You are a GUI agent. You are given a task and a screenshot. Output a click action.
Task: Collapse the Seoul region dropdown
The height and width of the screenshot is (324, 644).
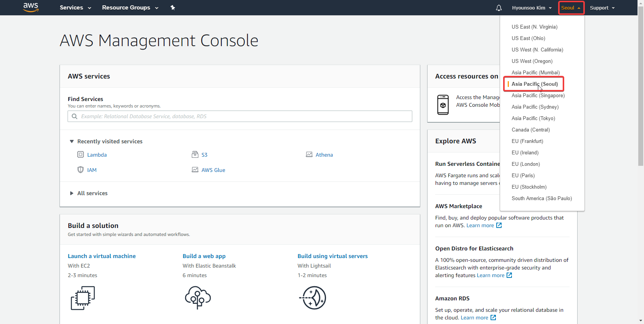coord(571,8)
